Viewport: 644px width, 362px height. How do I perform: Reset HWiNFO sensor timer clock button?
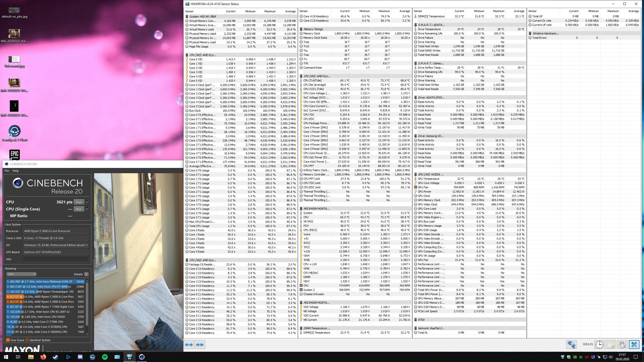coord(599,344)
